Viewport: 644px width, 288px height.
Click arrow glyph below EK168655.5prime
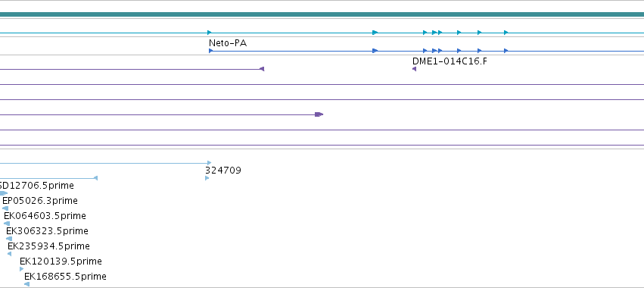pos(26,284)
